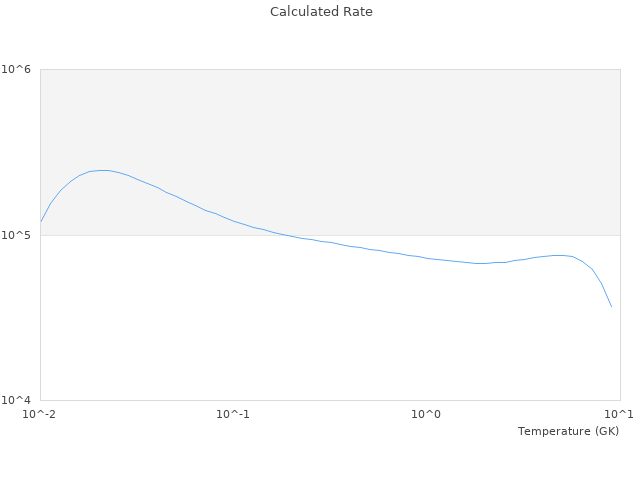Click the highest peak of the blue curve
The width and height of the screenshot is (640, 480).
pos(102,170)
